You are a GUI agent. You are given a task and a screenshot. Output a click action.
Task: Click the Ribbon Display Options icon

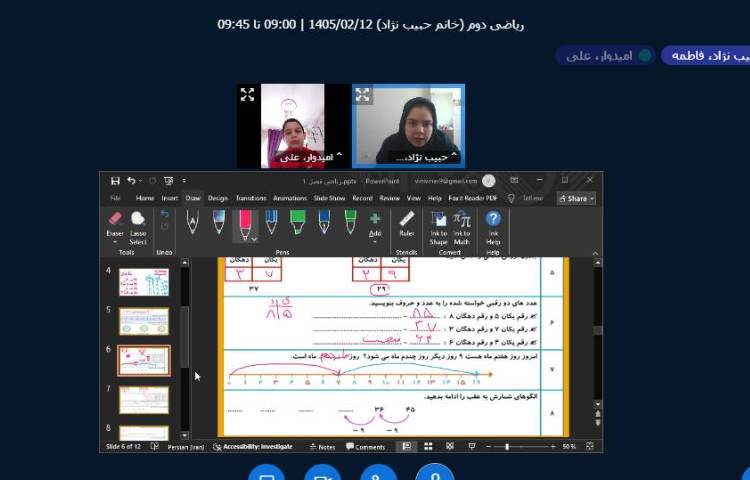[x=514, y=180]
